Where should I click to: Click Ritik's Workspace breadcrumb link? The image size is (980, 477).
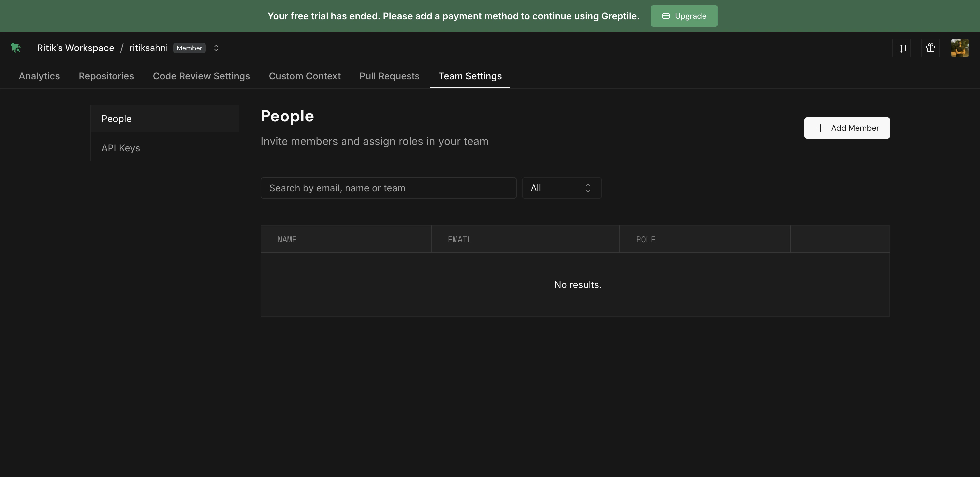click(76, 48)
